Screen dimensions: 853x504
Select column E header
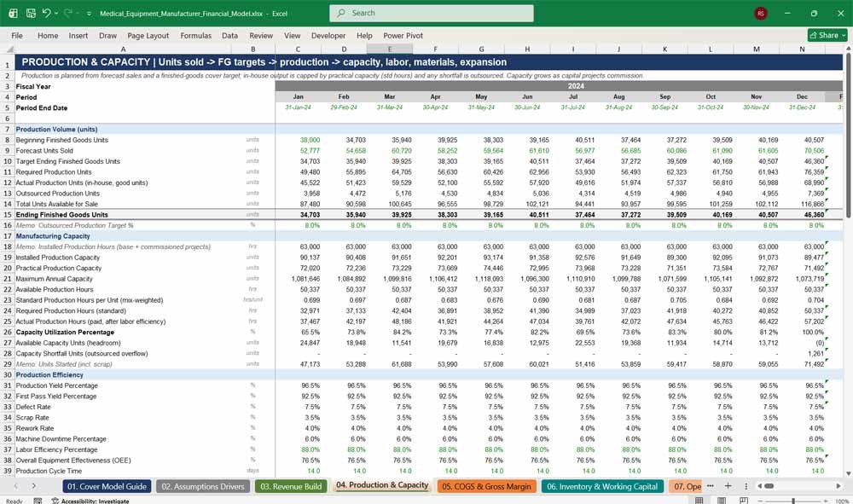click(x=390, y=49)
